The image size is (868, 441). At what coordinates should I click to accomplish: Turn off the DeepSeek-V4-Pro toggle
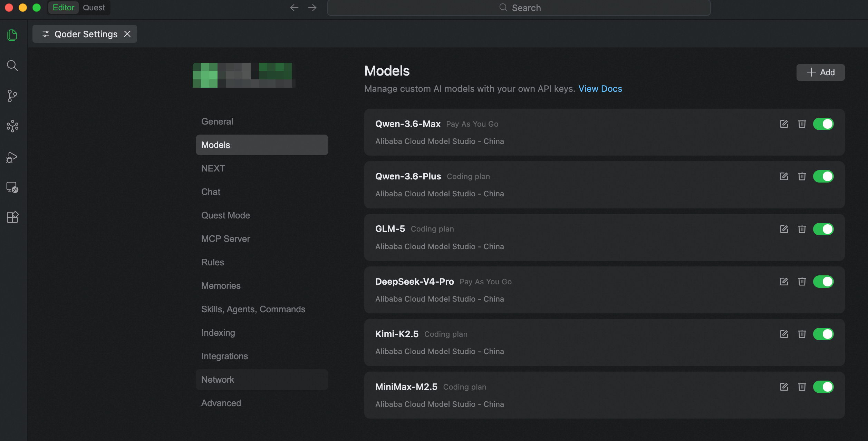click(x=823, y=282)
